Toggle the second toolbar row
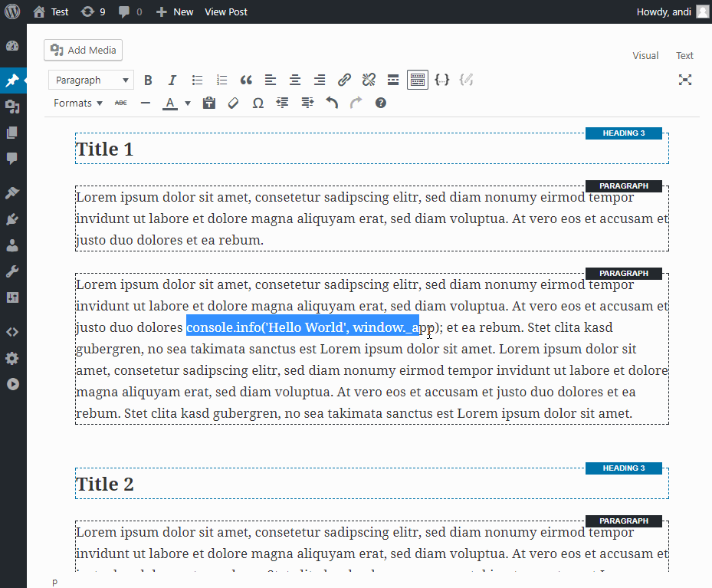The image size is (712, 588). pos(418,80)
